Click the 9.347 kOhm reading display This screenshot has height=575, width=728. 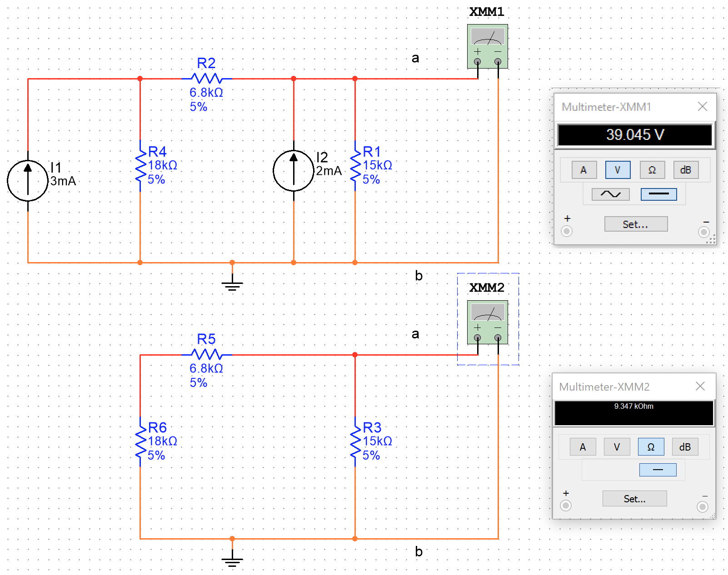tap(633, 412)
